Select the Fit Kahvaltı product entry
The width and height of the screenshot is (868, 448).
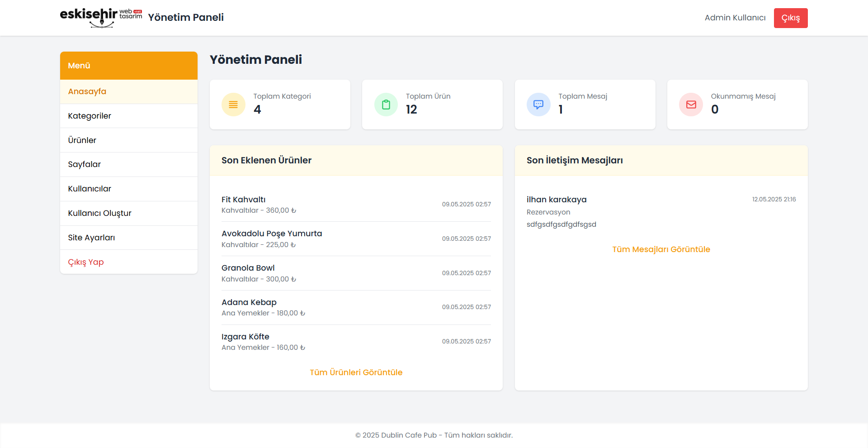click(x=244, y=200)
